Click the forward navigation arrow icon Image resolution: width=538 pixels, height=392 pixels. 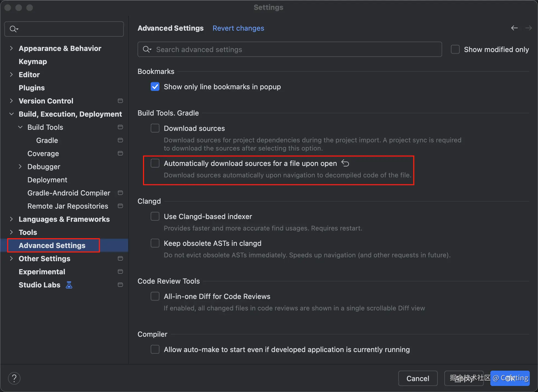[528, 28]
